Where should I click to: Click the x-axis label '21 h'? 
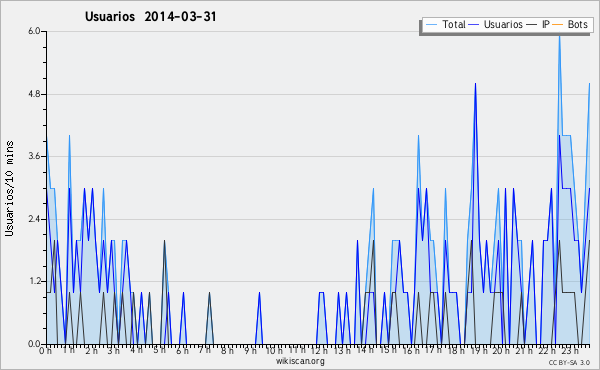tap(524, 351)
